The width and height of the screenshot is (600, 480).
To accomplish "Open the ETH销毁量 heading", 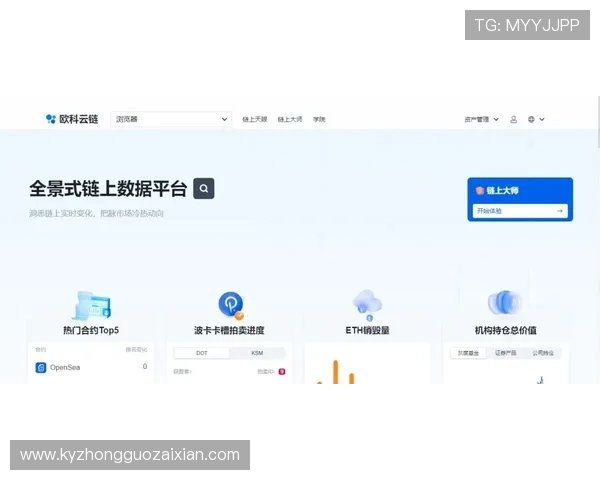I will pyautogui.click(x=367, y=330).
